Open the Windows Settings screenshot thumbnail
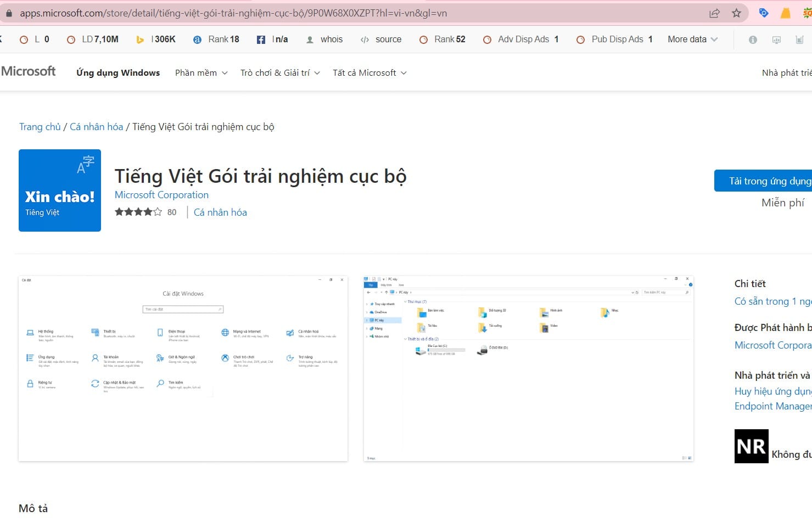This screenshot has width=812, height=522. [183, 368]
